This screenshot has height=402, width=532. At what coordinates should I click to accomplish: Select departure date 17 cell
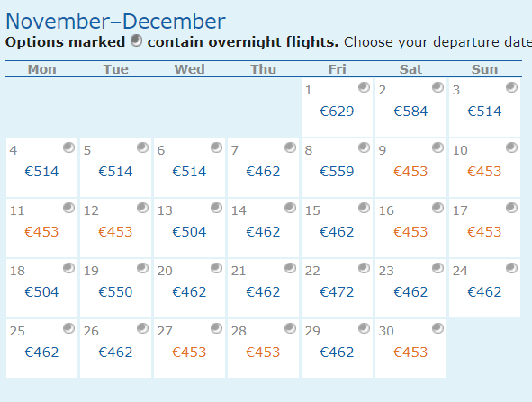coord(484,228)
